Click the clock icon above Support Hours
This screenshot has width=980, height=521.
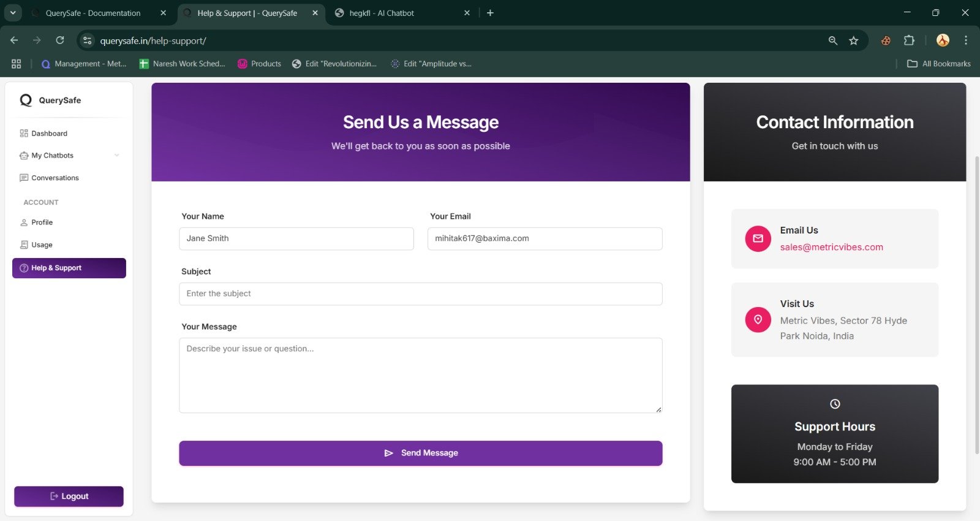point(834,404)
